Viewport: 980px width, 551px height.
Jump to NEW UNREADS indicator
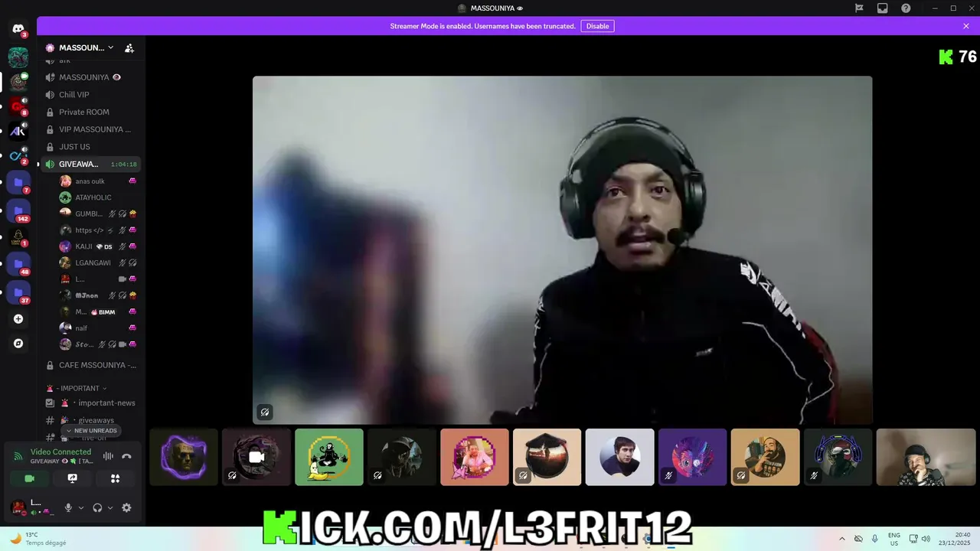tap(91, 431)
